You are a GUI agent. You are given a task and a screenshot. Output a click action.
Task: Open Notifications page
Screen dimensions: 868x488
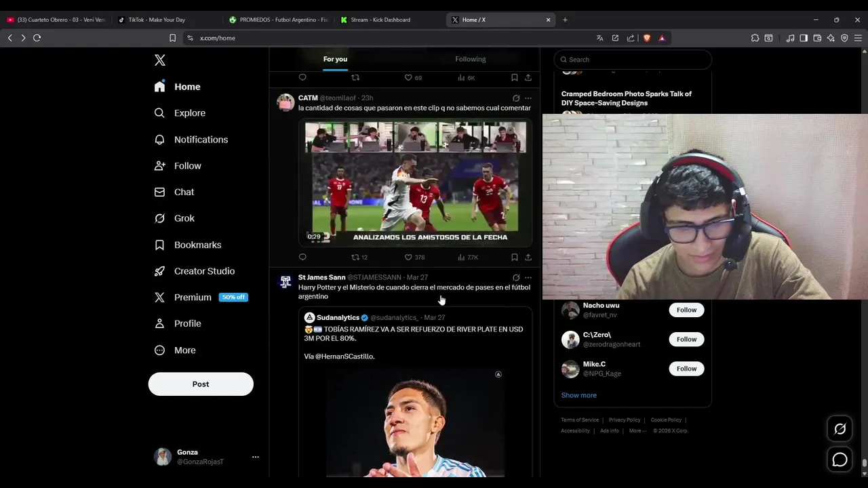191,140
